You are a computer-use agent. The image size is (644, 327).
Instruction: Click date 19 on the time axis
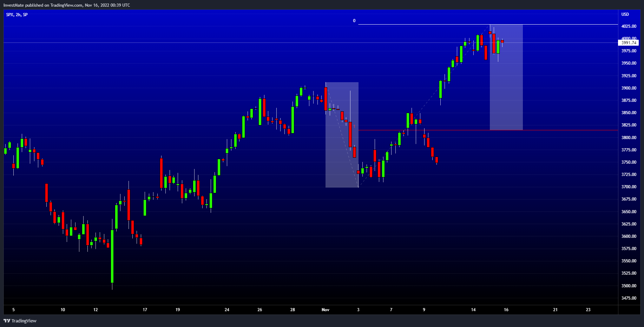click(178, 310)
